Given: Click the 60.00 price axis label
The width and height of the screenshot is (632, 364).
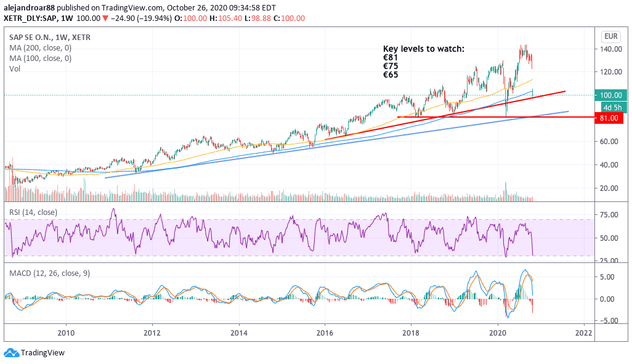Looking at the screenshot, I should pos(609,141).
